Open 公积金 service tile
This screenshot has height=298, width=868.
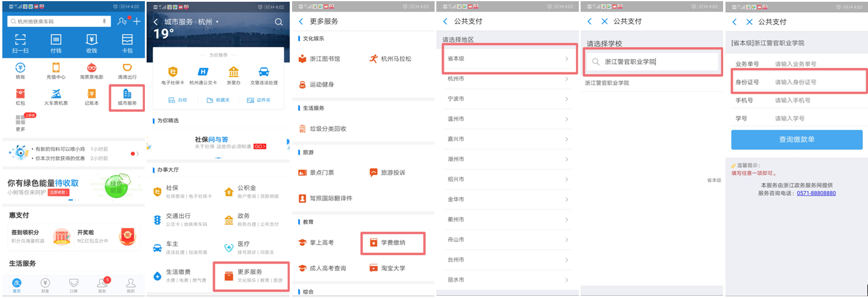click(253, 192)
